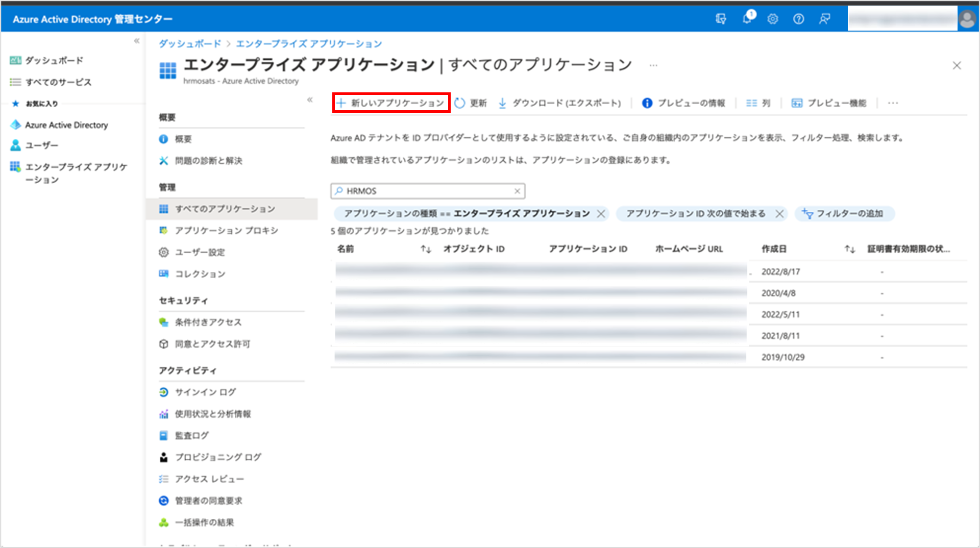Remove the アプリケーションの種類 filter

[x=601, y=214]
